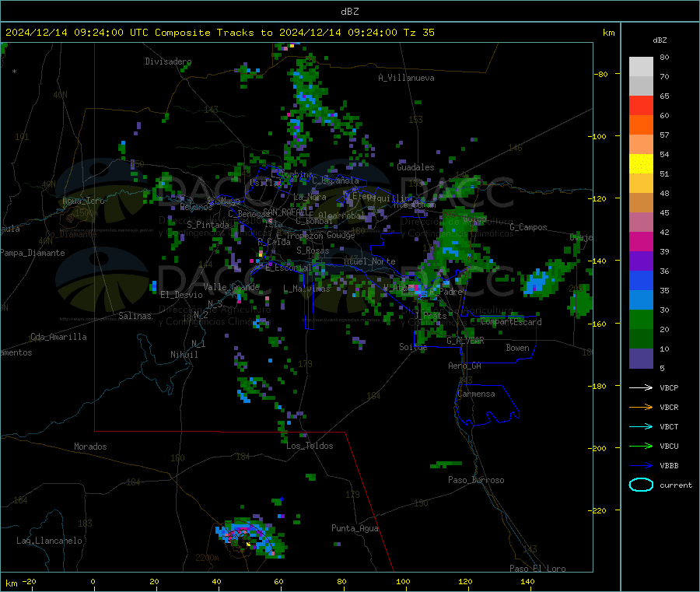Select the yellow 51 dBZ color swatch

pyautogui.click(x=641, y=164)
